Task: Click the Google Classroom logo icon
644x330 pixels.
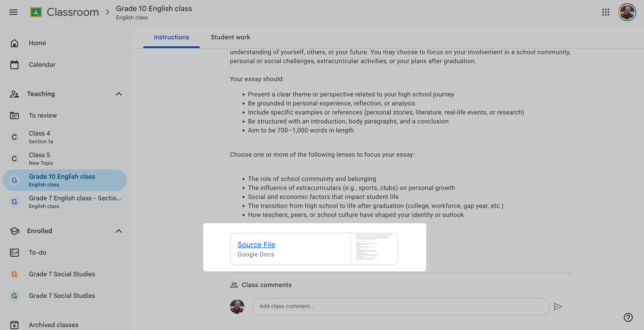Action: (x=36, y=12)
